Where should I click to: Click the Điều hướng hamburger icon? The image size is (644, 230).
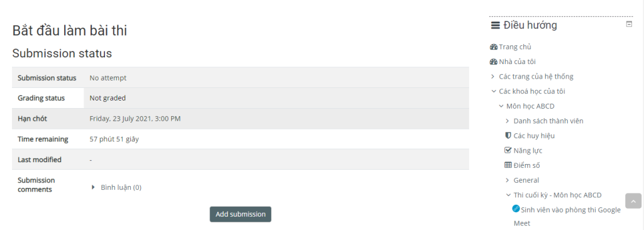pos(496,26)
